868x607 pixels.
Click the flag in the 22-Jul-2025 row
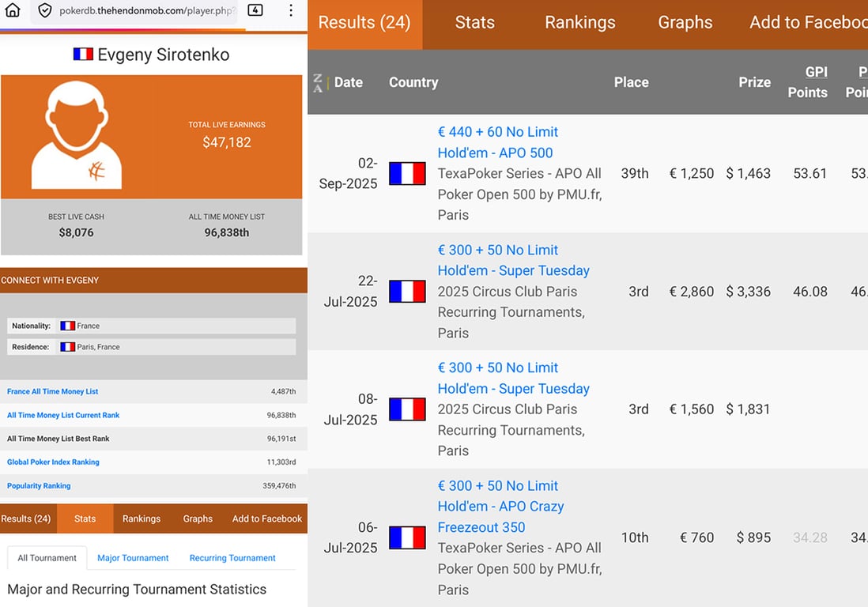coord(407,291)
